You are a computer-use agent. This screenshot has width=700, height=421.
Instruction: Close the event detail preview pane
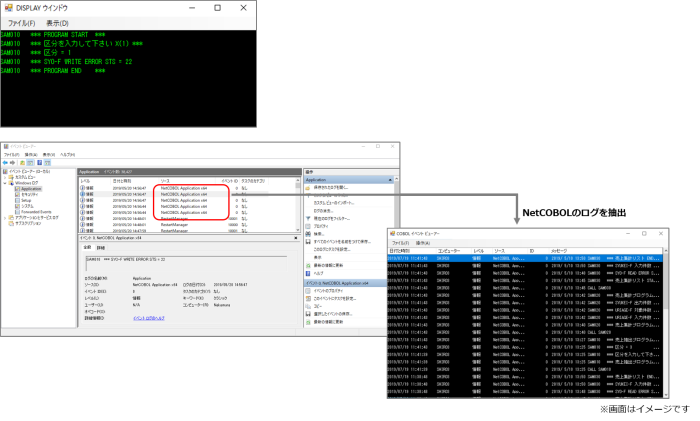[296, 238]
